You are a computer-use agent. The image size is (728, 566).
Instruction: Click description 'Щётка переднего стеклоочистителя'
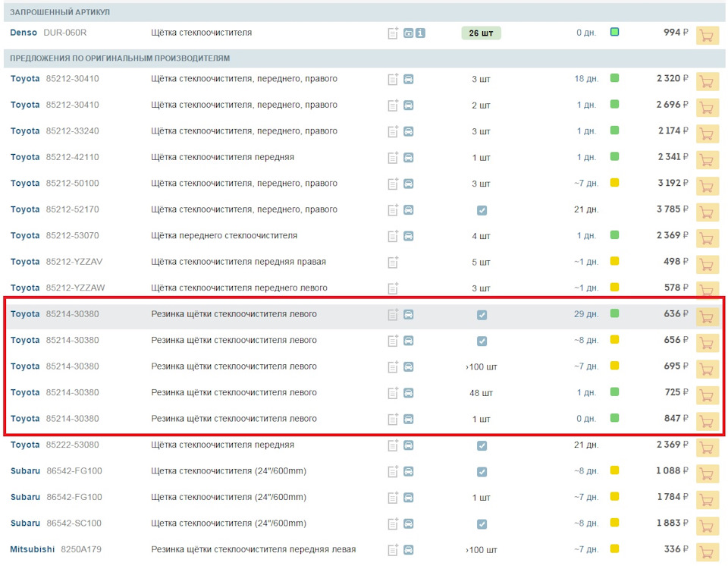point(224,236)
